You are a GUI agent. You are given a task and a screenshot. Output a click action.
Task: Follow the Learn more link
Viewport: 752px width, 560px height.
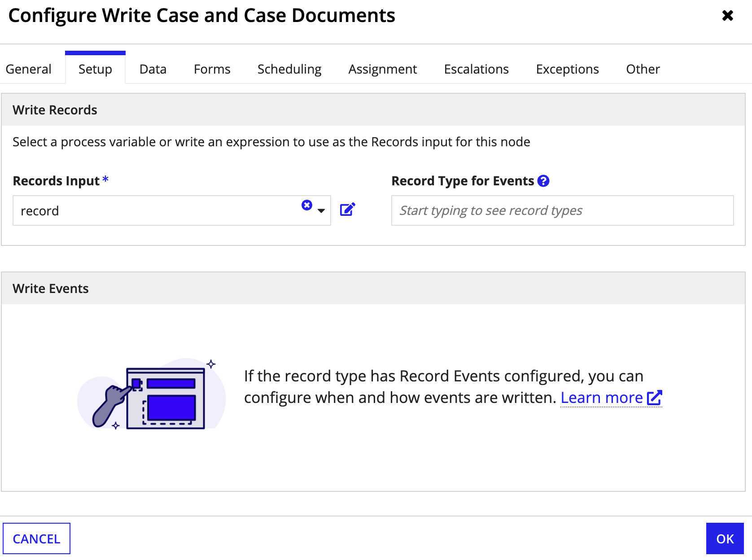[602, 398]
